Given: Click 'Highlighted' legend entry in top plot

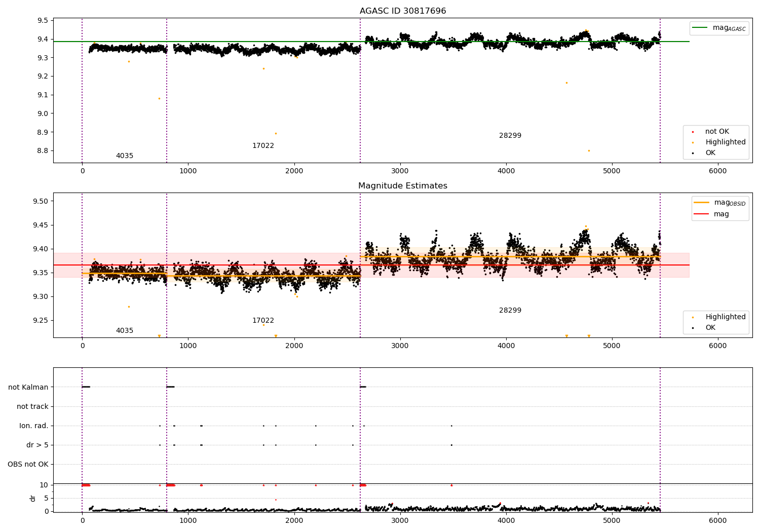Looking at the screenshot, I should pyautogui.click(x=726, y=142).
